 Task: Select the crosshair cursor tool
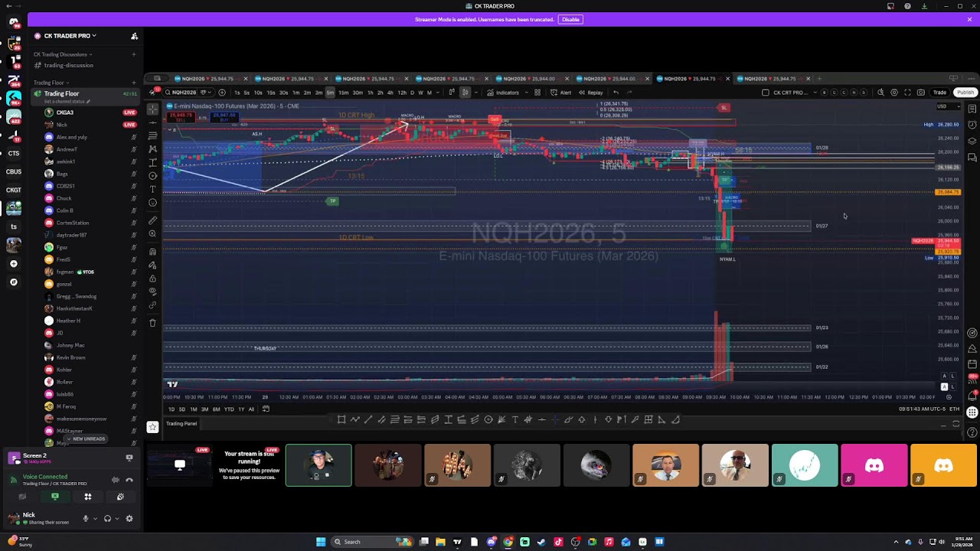(x=152, y=109)
